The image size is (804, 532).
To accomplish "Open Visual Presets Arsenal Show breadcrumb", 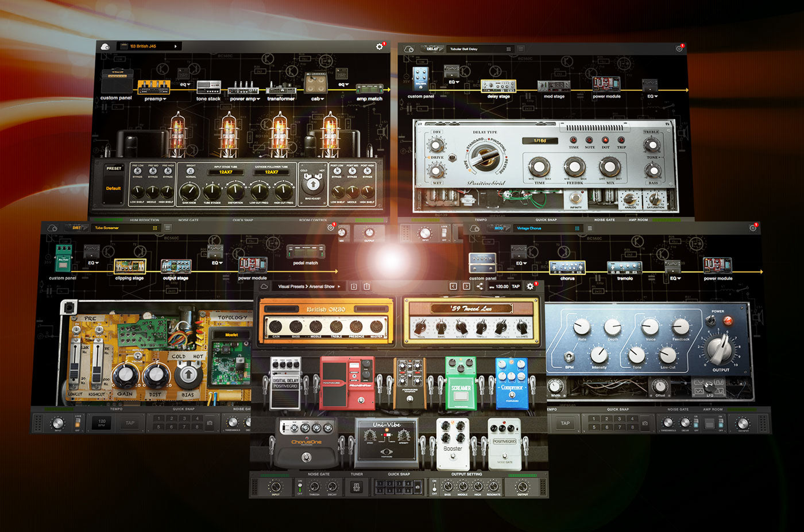I will (307, 286).
